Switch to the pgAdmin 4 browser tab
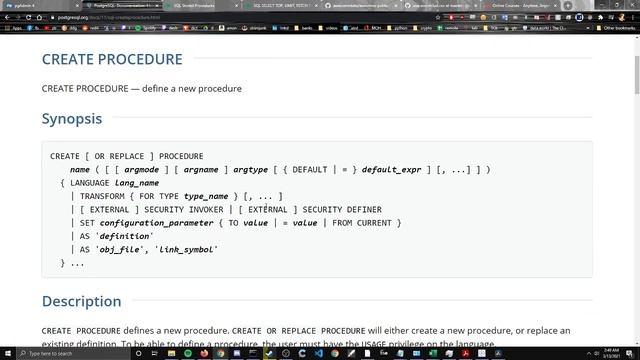The width and height of the screenshot is (640, 360). click(x=41, y=6)
